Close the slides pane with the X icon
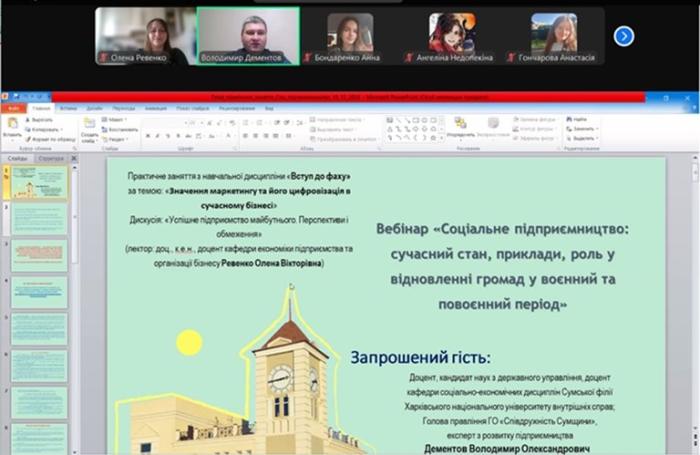 pos(72,158)
